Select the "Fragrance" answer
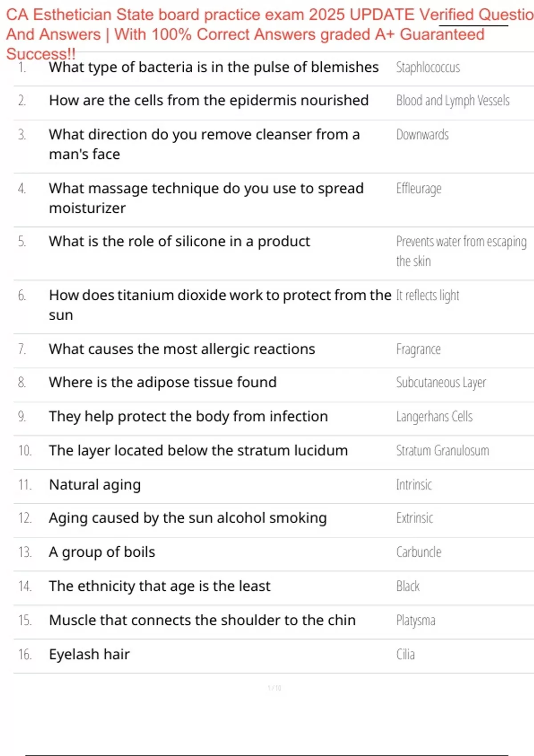Image resolution: width=534 pixels, height=756 pixels. tap(418, 350)
